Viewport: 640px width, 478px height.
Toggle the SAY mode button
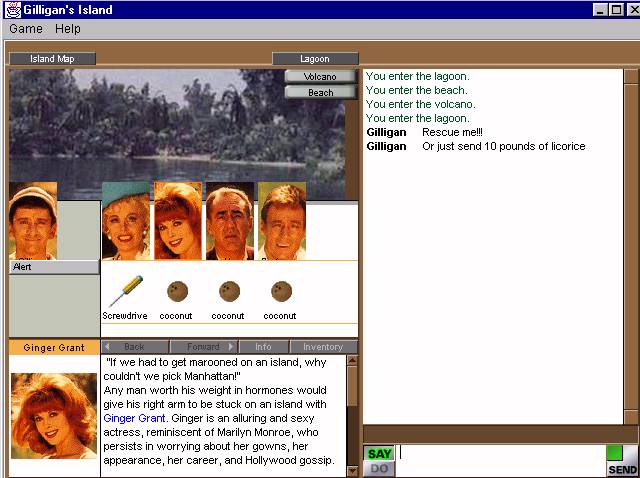pos(379,454)
